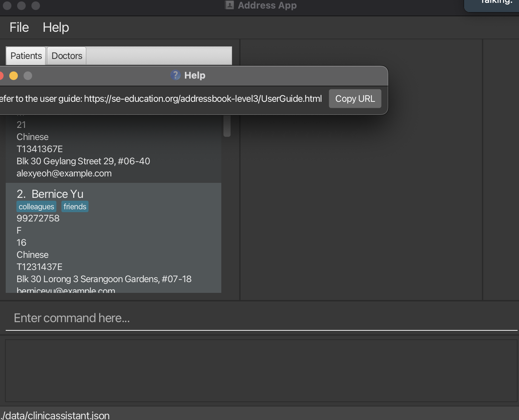Click the result display box below command
Image resolution: width=519 pixels, height=420 pixels.
click(261, 371)
